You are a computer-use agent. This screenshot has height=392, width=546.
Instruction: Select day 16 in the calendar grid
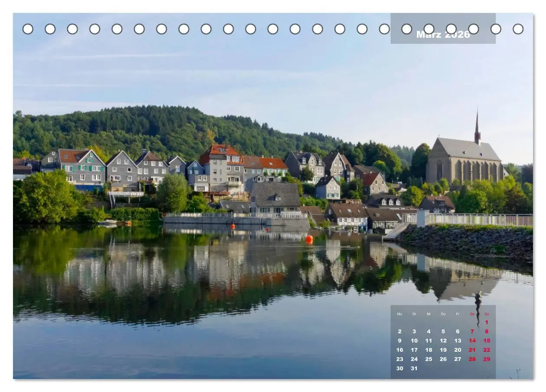click(x=400, y=350)
